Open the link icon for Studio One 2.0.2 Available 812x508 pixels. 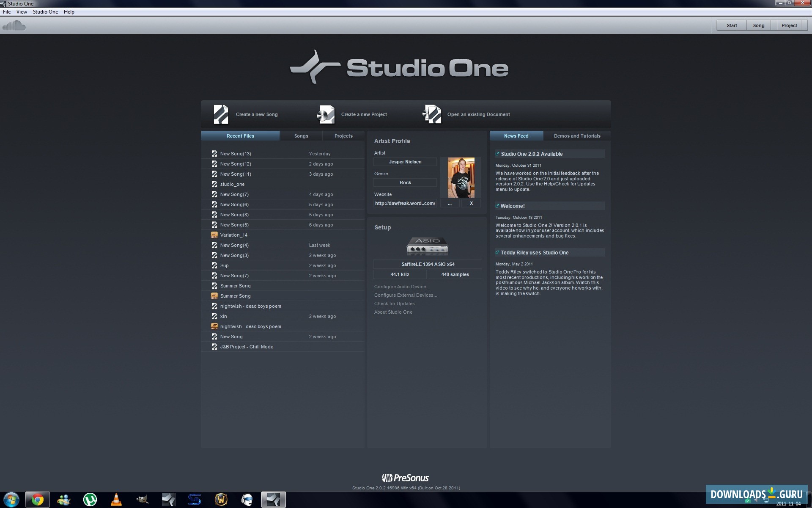click(x=497, y=154)
